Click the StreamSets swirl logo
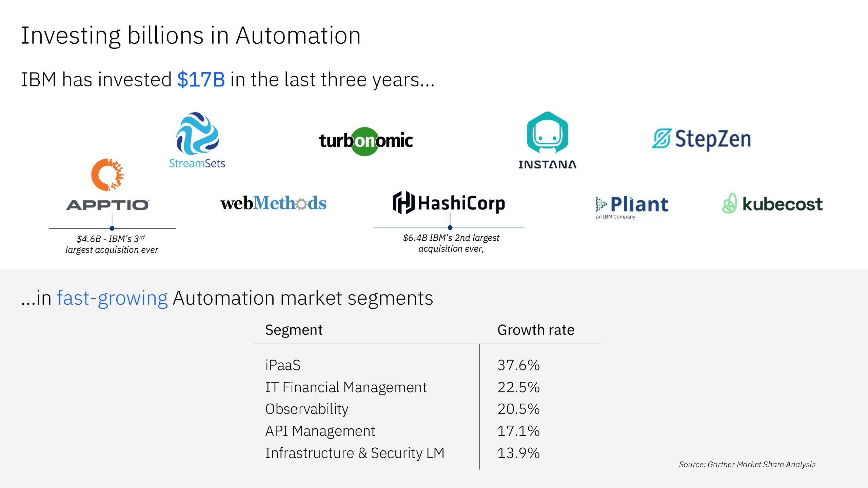Image resolution: width=868 pixels, height=488 pixels. (x=197, y=134)
